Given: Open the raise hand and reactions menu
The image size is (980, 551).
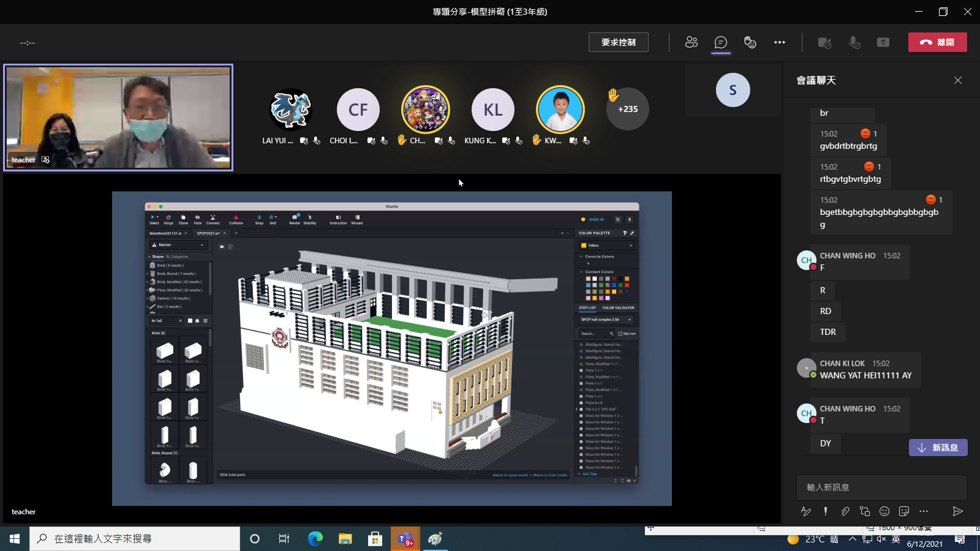Looking at the screenshot, I should (x=750, y=42).
